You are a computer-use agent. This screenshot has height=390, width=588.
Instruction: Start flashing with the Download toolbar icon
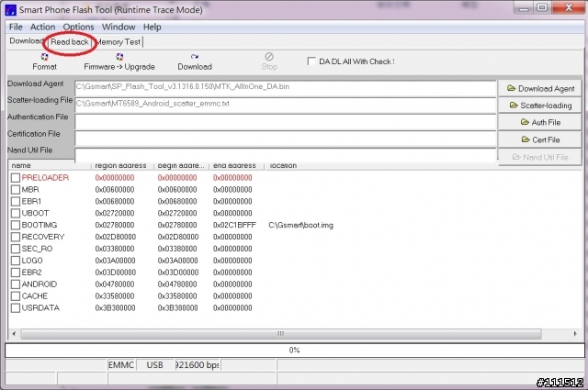coord(194,57)
